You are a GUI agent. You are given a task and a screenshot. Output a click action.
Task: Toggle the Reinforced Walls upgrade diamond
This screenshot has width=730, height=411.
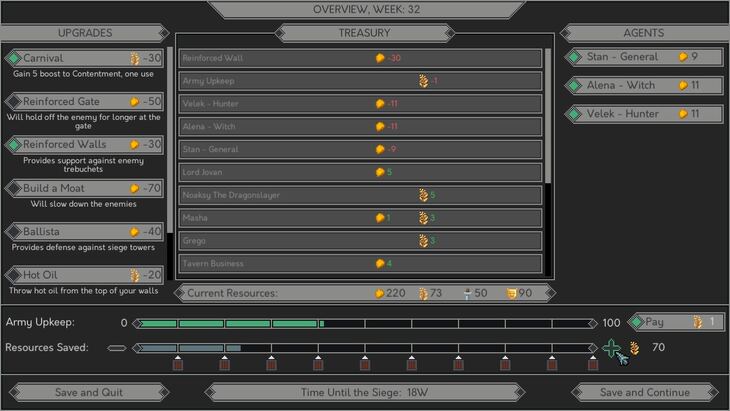[x=14, y=145]
